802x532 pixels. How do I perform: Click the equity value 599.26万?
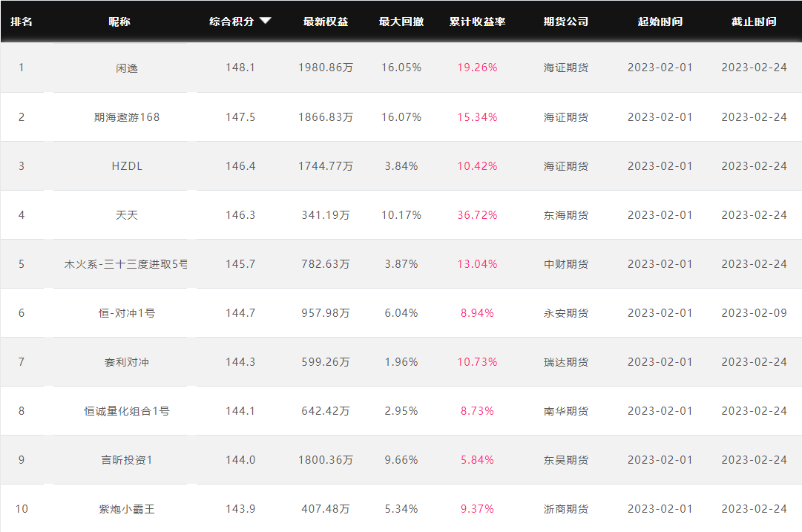pyautogui.click(x=325, y=362)
